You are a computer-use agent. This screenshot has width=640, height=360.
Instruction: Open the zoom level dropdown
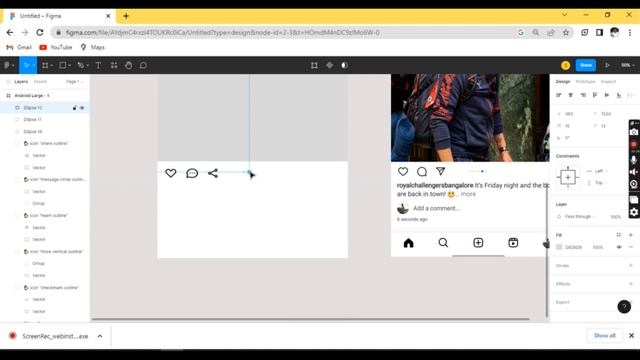coord(627,65)
